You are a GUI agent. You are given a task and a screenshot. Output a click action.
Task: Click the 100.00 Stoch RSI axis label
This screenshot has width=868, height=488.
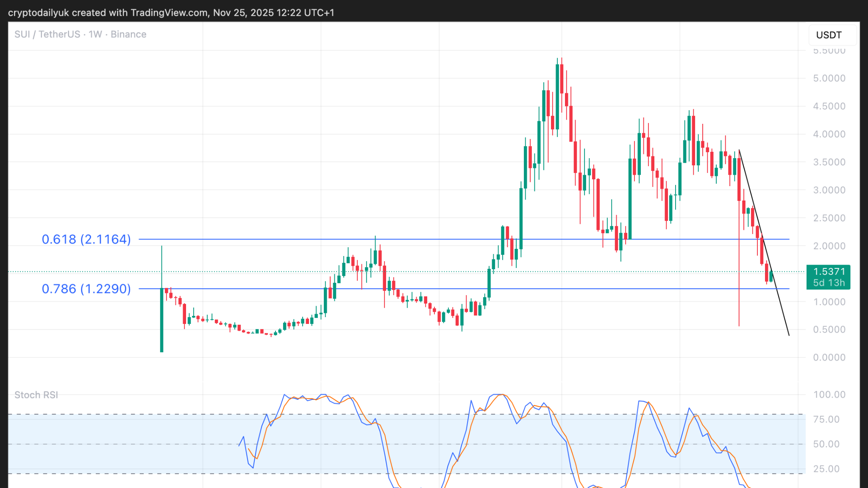[x=829, y=394]
